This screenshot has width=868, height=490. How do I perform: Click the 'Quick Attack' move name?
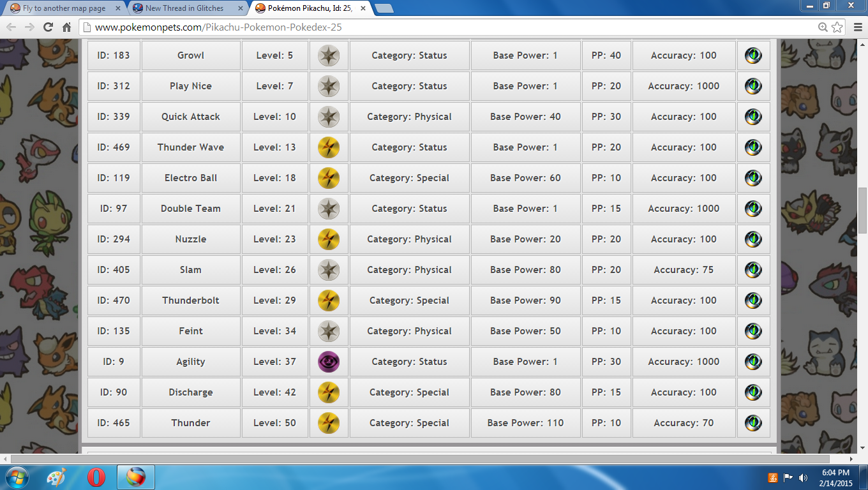click(x=191, y=117)
